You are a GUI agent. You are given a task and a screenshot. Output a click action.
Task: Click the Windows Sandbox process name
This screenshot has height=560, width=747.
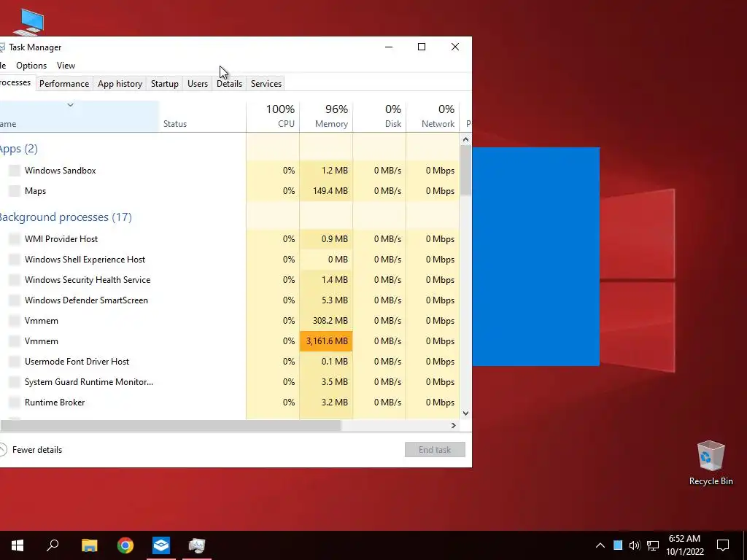tap(61, 171)
